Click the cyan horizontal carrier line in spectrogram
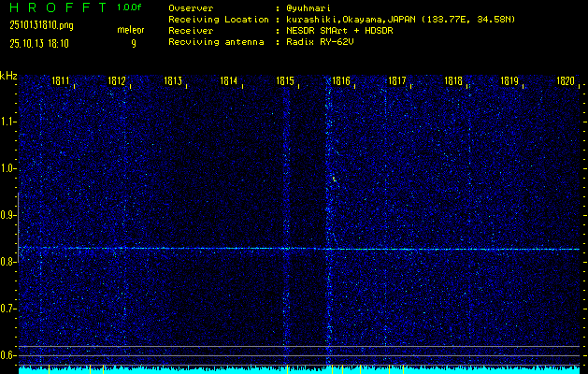This screenshot has height=374, width=588. 299,249
